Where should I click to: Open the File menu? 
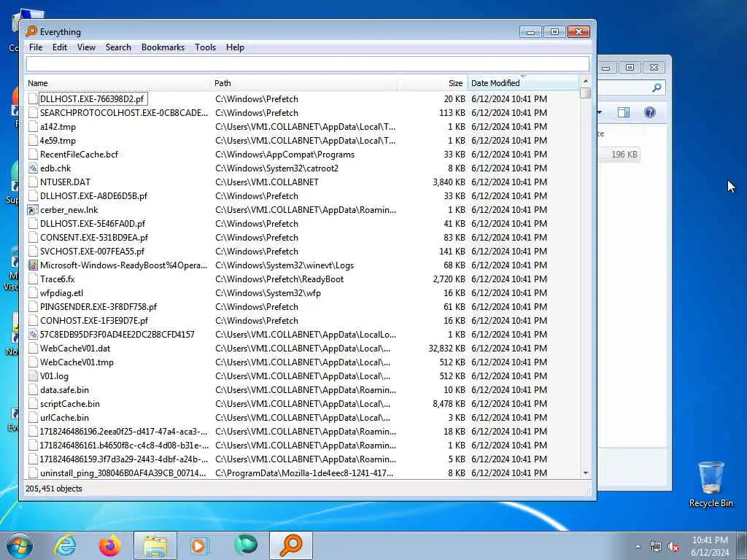coord(35,47)
